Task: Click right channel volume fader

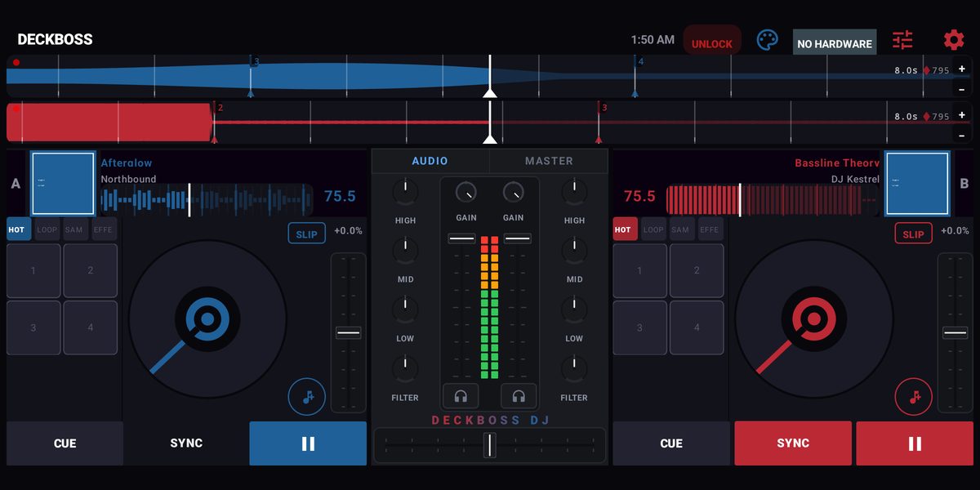Action: 518,238
